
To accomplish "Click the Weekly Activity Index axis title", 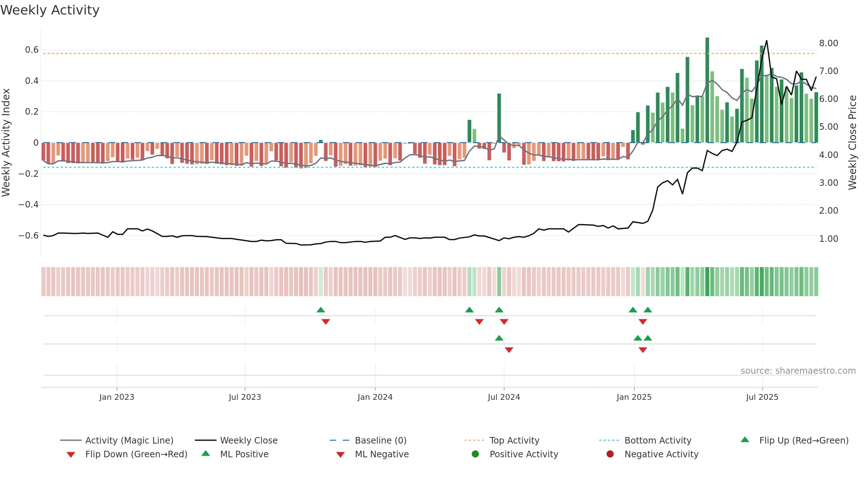I will 6,142.
